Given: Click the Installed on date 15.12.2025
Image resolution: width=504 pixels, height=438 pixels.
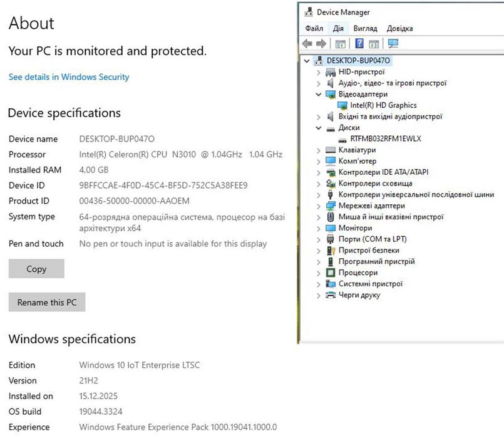Looking at the screenshot, I should 98,396.
